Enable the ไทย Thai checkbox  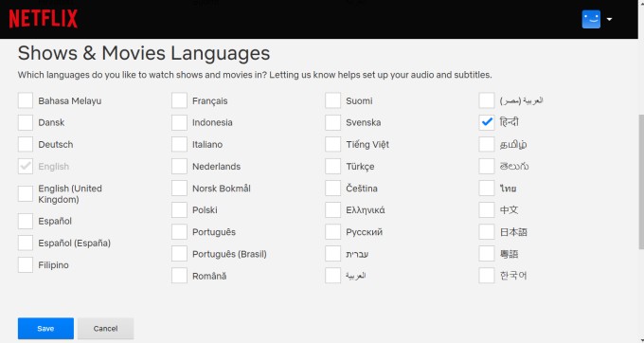[487, 189]
